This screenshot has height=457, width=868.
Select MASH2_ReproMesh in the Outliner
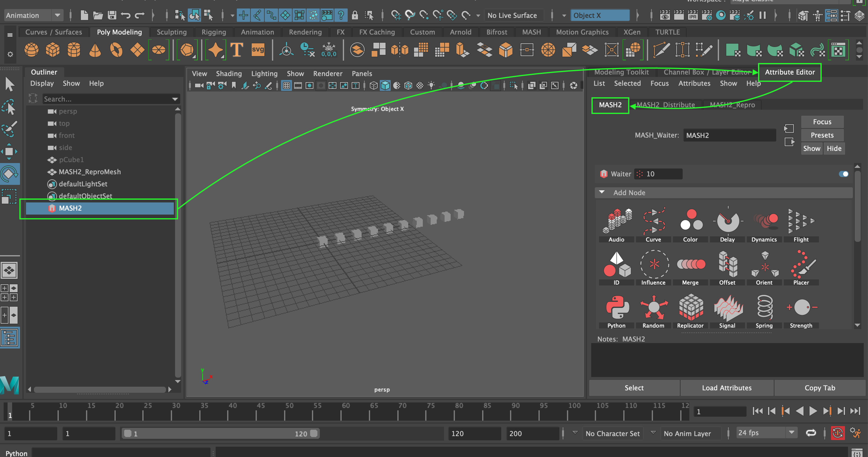[x=89, y=172]
